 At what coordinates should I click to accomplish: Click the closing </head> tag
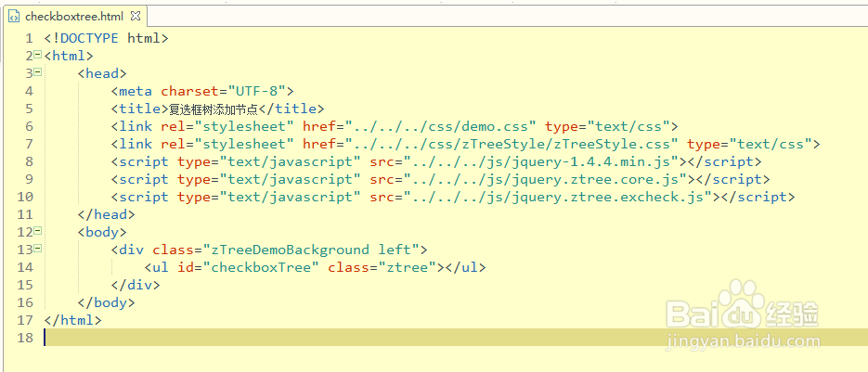(x=106, y=214)
